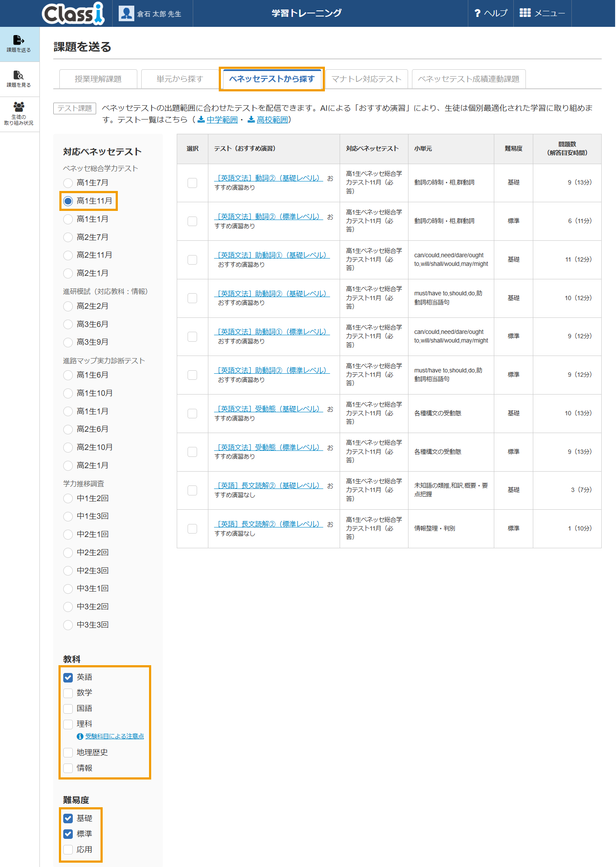Screen dimensions: 616x867
Task: Switch to マナトレ対応テスト tab
Action: (x=366, y=79)
